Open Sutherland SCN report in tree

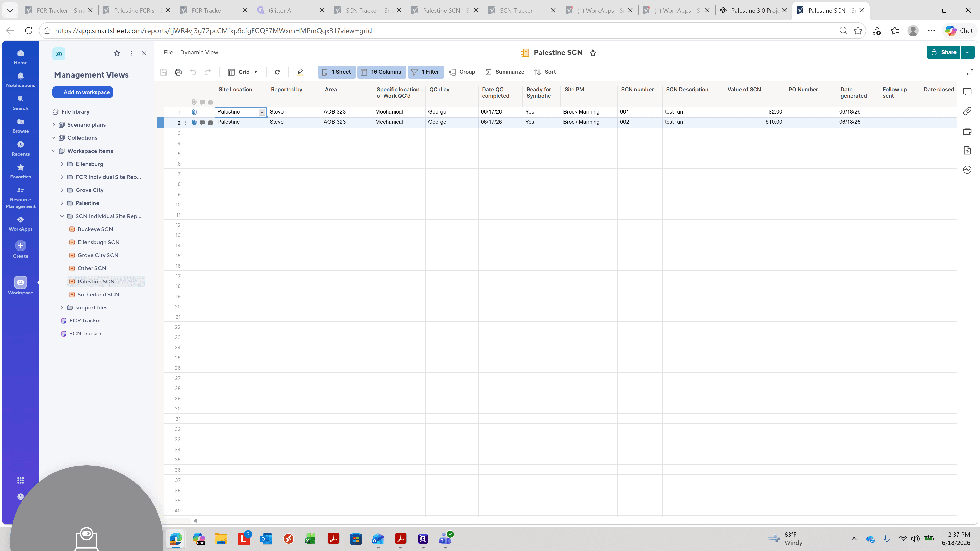[98, 295]
